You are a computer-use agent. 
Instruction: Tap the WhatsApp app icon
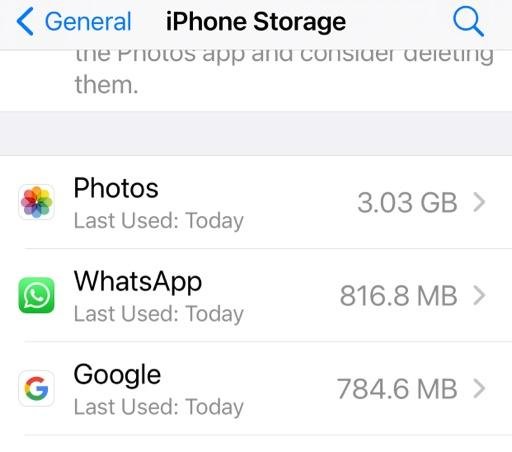coord(36,295)
